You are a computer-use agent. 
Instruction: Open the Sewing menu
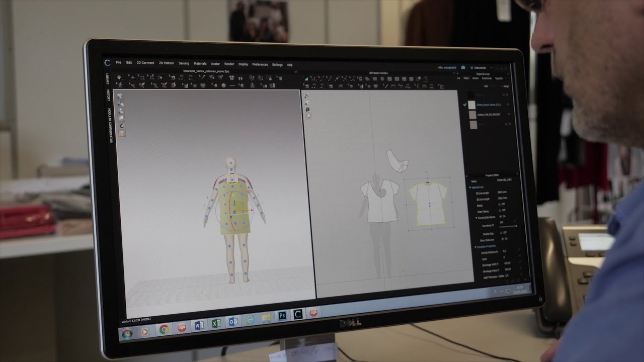coord(184,63)
